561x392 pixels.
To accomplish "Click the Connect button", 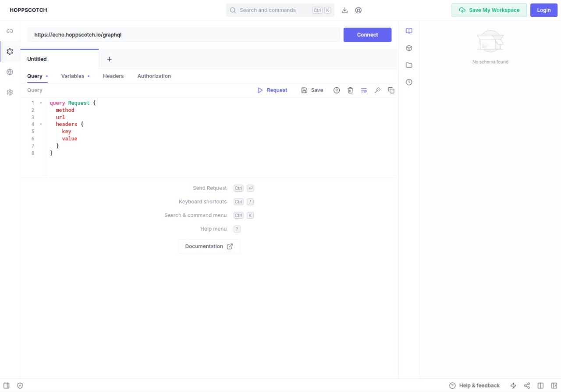I will 367,35.
